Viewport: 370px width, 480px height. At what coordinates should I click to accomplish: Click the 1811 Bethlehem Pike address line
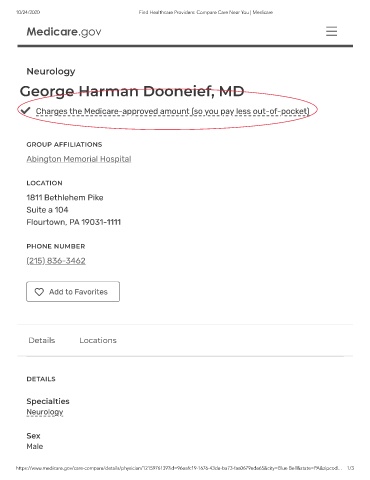point(65,197)
